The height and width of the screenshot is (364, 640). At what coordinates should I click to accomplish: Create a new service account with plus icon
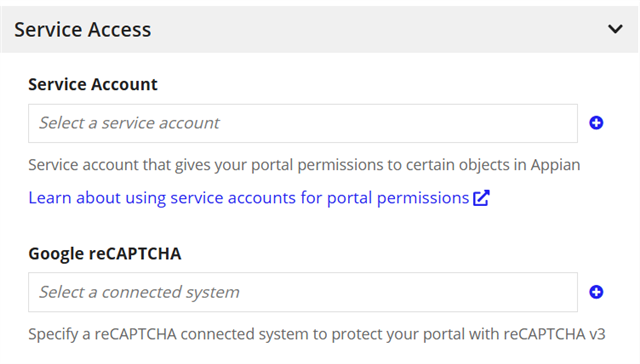click(x=596, y=123)
